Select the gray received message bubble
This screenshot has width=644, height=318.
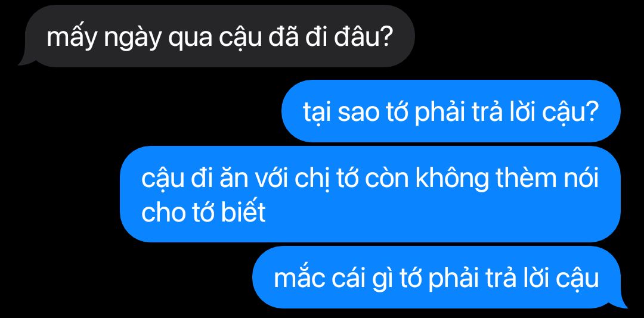point(216,36)
